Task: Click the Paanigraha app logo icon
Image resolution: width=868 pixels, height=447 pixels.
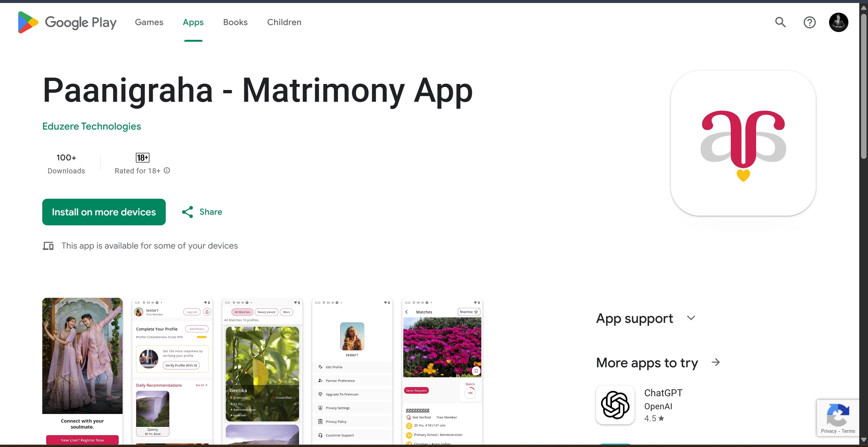Action: coord(743,143)
